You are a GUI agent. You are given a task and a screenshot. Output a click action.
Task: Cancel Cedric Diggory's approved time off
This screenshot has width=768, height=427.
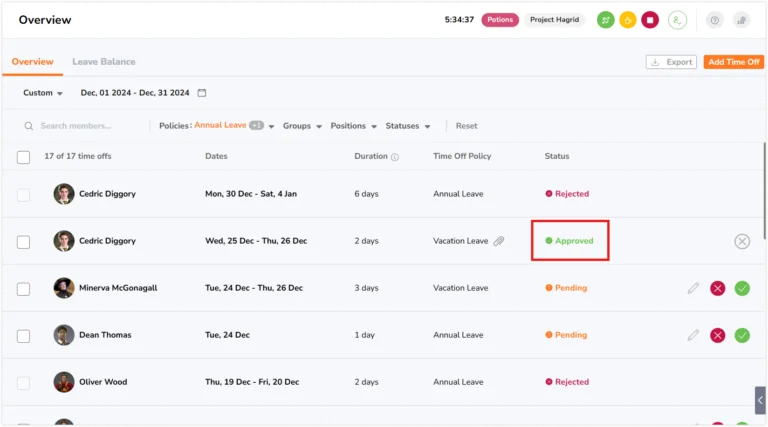742,241
